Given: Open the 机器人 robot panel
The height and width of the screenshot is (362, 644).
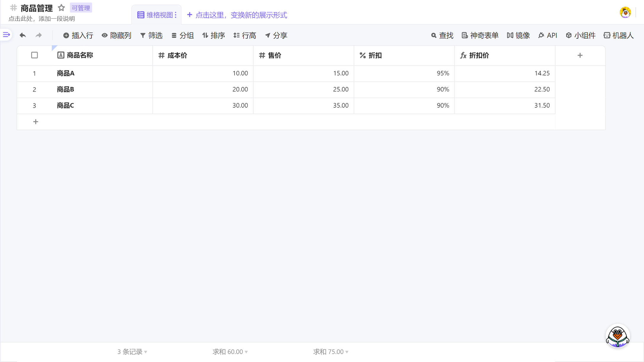Looking at the screenshot, I should 619,35.
